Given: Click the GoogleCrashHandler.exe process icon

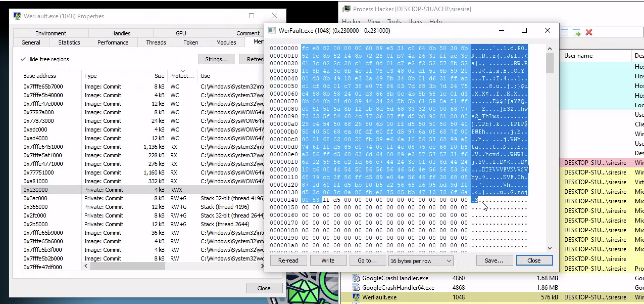Looking at the screenshot, I should (356, 278).
